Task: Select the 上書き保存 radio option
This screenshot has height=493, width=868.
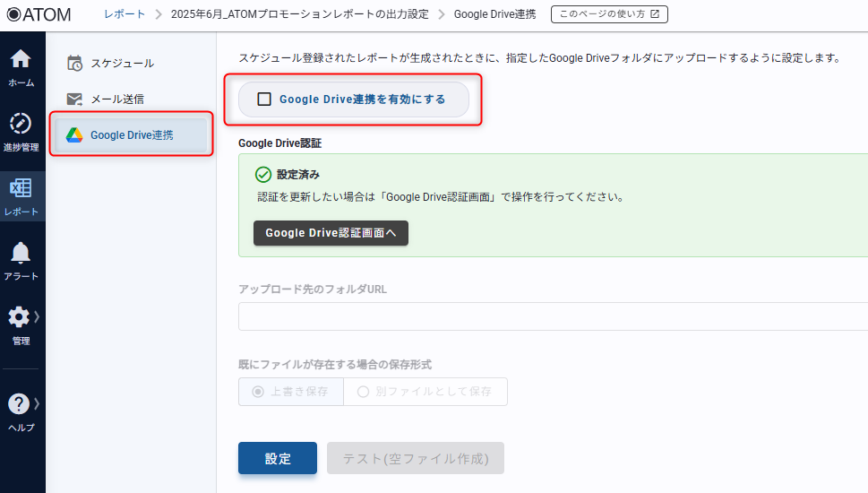Action: coord(259,392)
